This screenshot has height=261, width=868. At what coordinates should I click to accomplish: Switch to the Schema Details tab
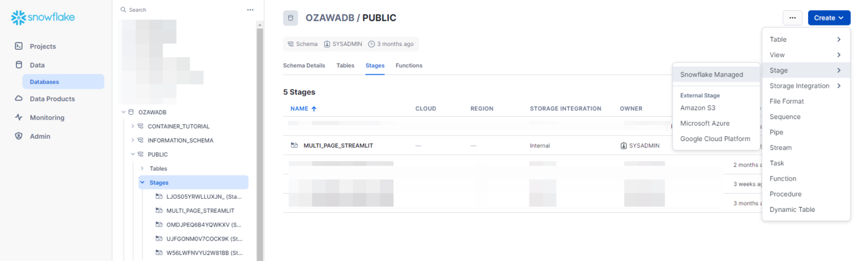304,66
